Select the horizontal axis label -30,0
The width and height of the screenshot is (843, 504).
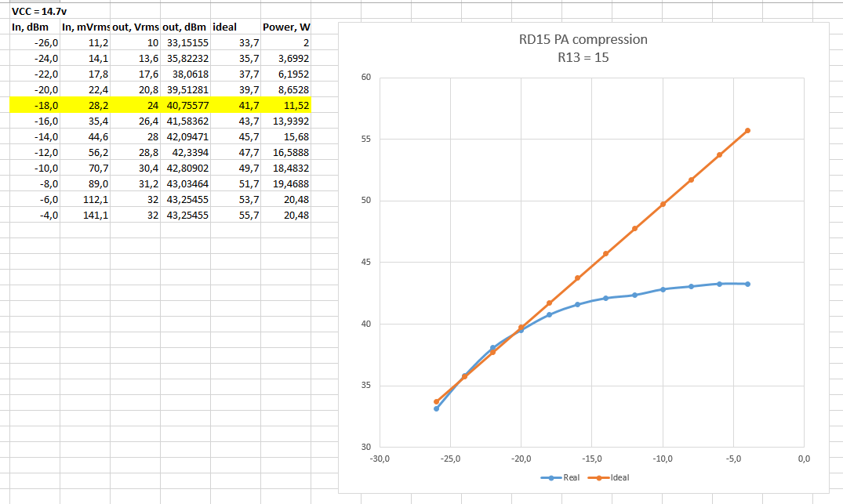[x=380, y=459]
